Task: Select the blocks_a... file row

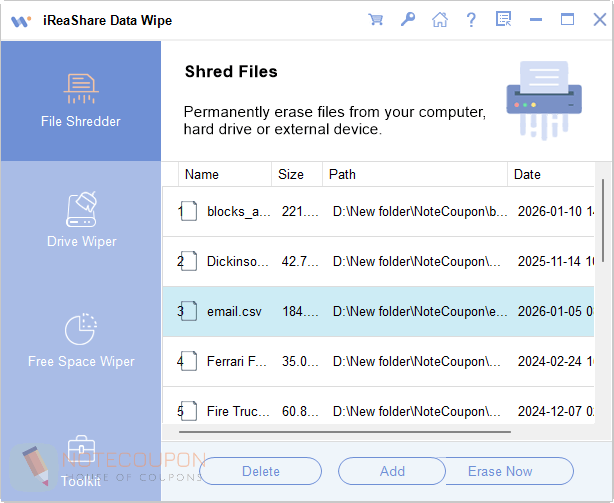Action: (378, 211)
